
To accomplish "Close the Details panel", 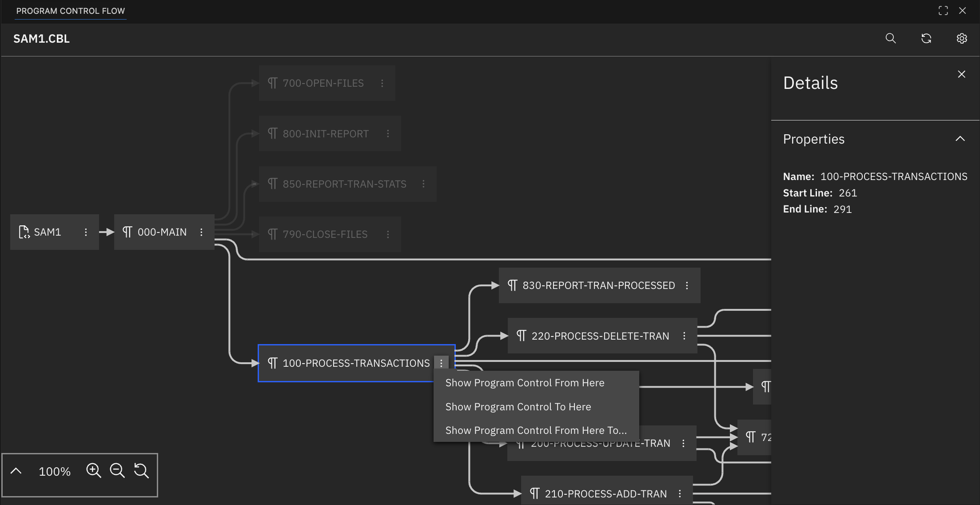I will (962, 74).
